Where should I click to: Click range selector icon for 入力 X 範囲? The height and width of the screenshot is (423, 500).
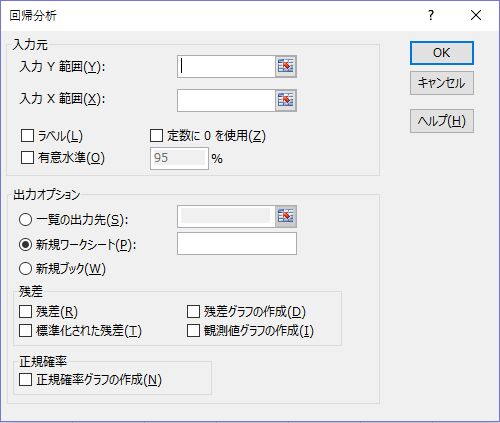click(286, 100)
